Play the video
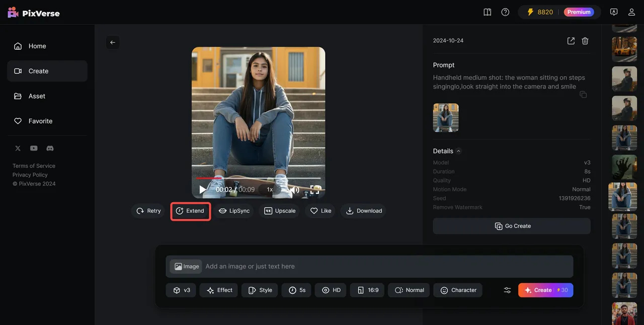The width and height of the screenshot is (644, 325). (x=203, y=190)
